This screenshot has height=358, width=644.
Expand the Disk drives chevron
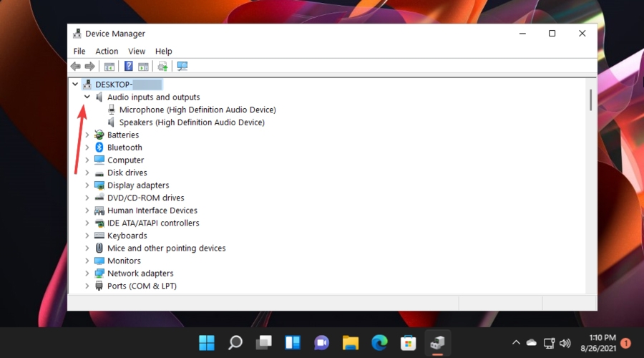point(87,173)
